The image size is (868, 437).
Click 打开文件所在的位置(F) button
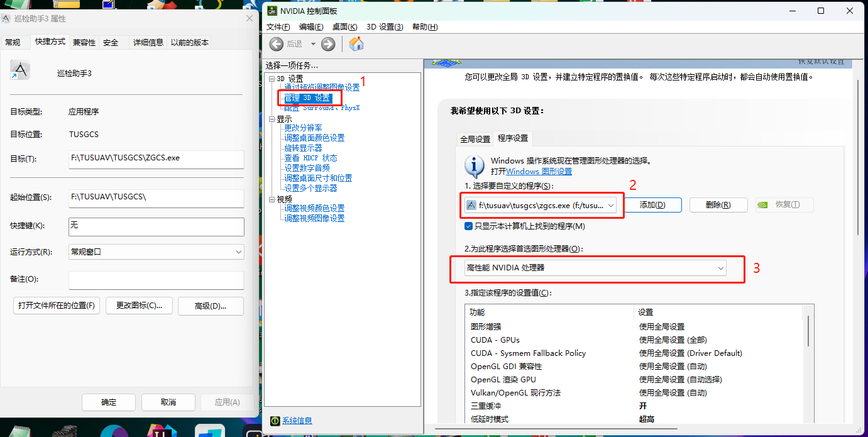(x=57, y=306)
